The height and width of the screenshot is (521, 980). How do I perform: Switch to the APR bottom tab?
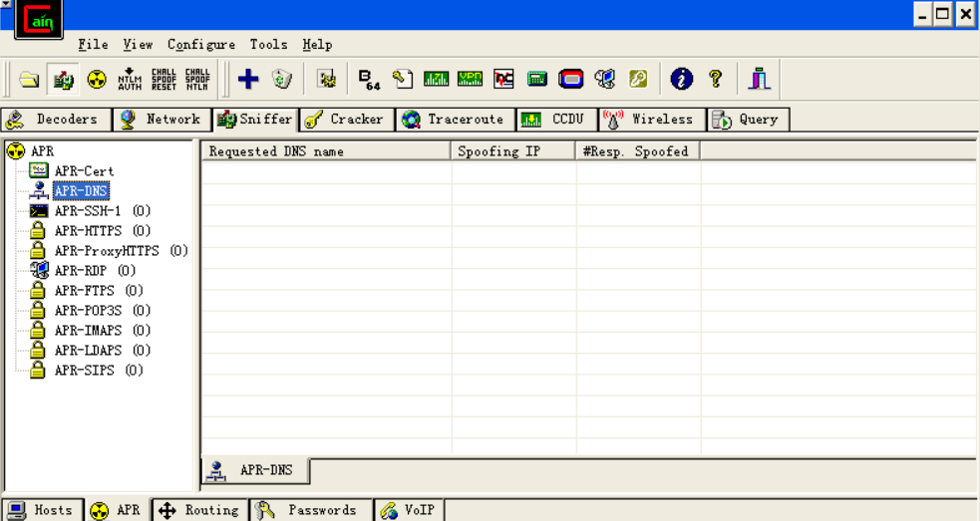pos(118,510)
